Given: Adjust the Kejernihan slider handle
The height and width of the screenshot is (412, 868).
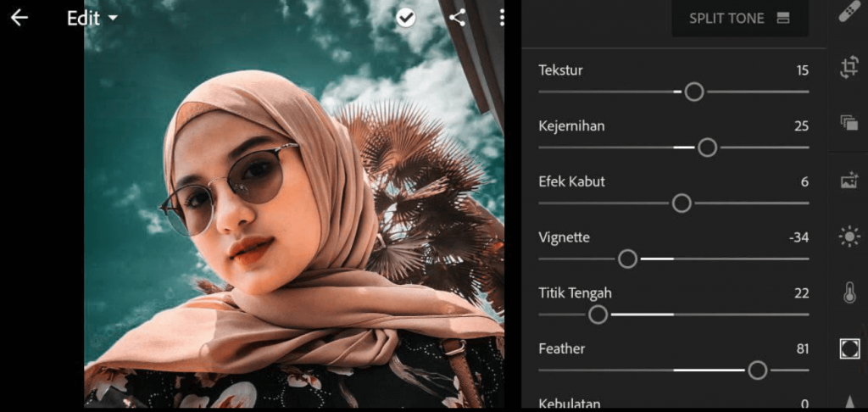Looking at the screenshot, I should coord(708,148).
